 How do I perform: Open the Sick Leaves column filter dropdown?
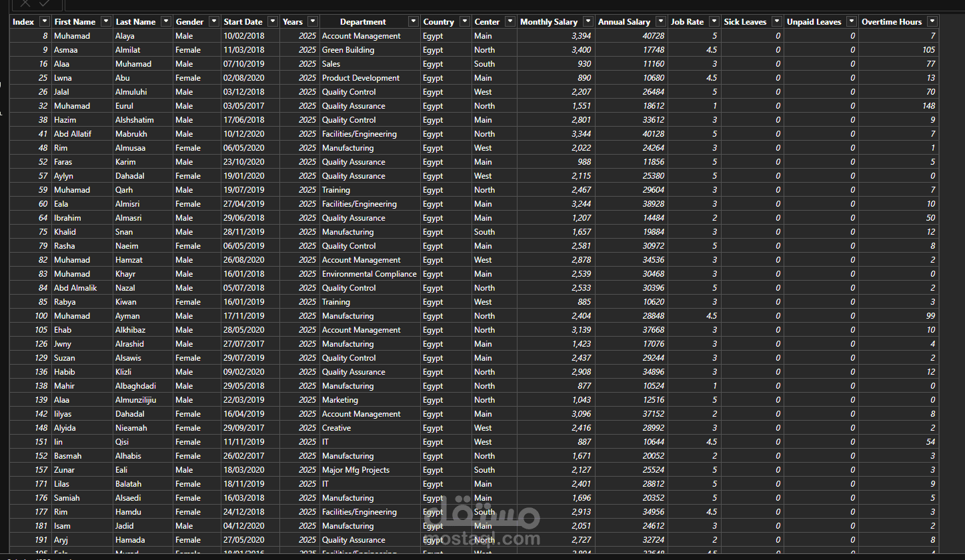click(x=777, y=22)
